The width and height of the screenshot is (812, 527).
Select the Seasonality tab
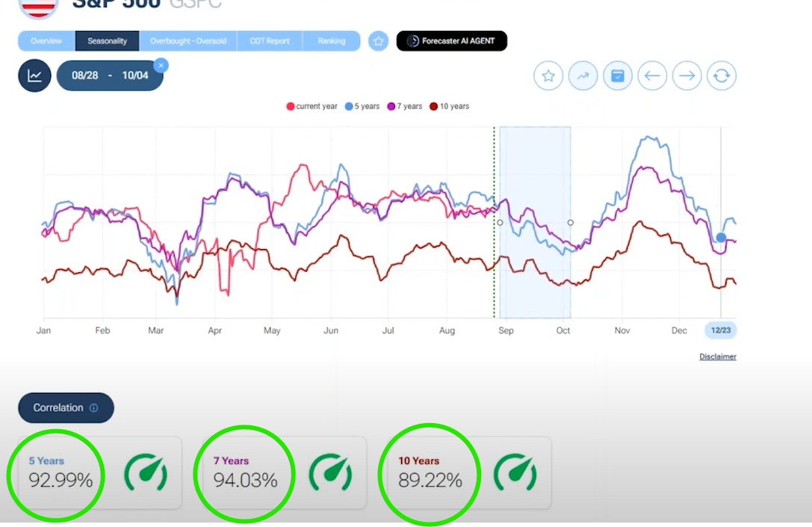(108, 41)
